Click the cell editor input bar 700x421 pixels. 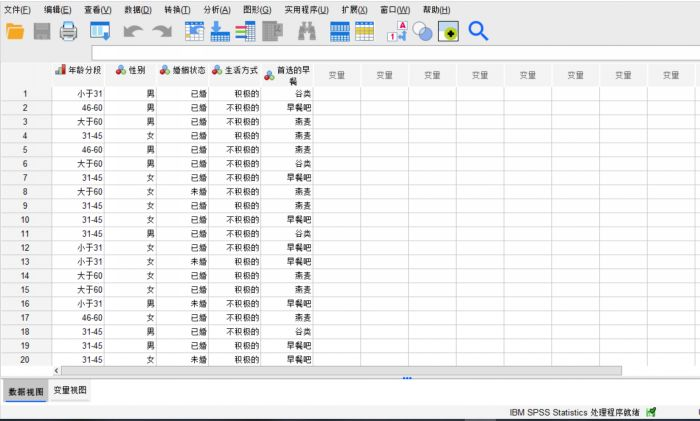(390, 53)
